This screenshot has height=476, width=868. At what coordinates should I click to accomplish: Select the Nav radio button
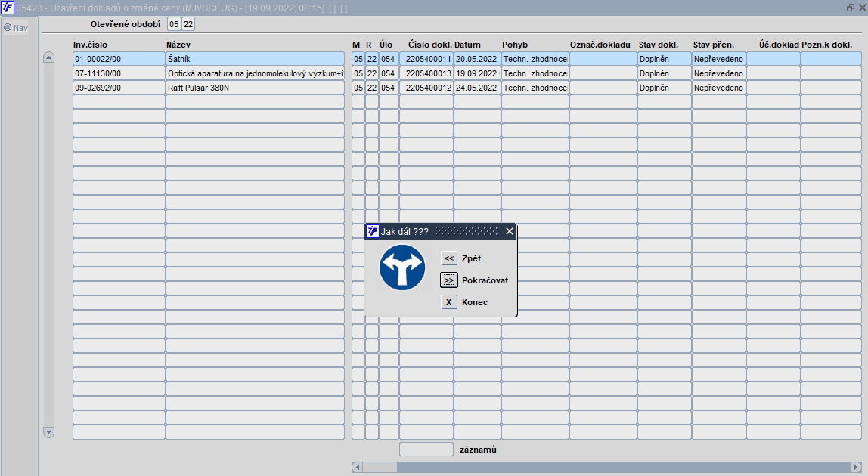pyautogui.click(x=8, y=27)
